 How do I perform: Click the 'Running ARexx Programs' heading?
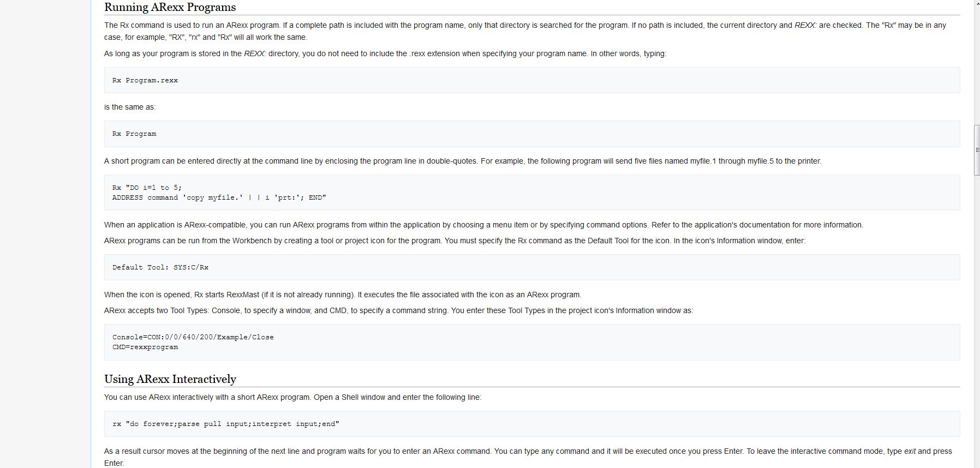point(170,7)
